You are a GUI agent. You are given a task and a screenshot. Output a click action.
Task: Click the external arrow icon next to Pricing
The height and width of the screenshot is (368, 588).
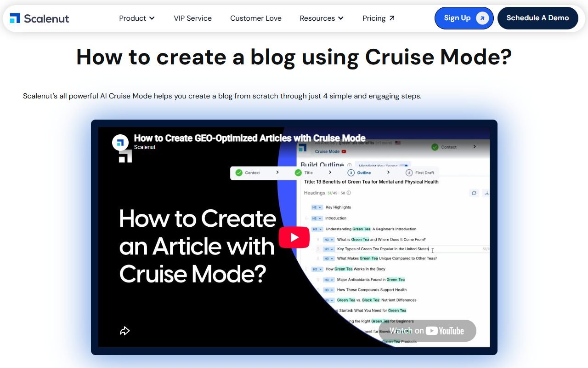(x=392, y=18)
